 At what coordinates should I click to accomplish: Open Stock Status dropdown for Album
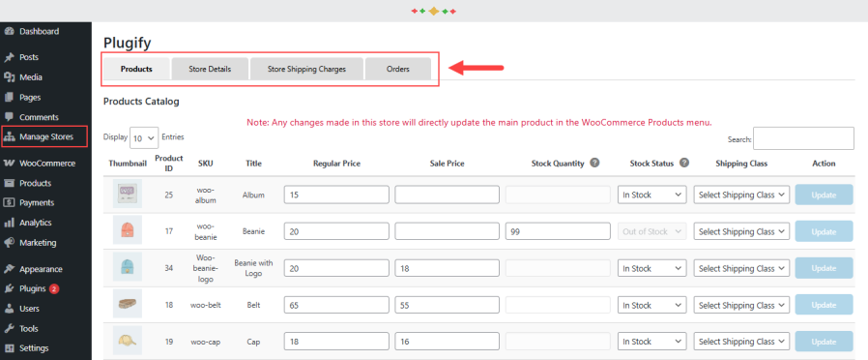click(x=652, y=195)
